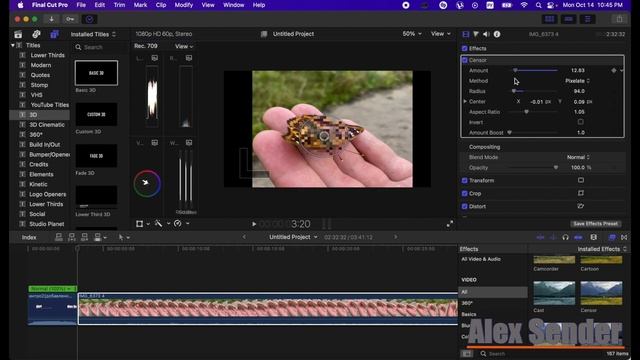Select the Censor effect thumbnail
Viewport: 640px width, 360px height.
coord(601,293)
